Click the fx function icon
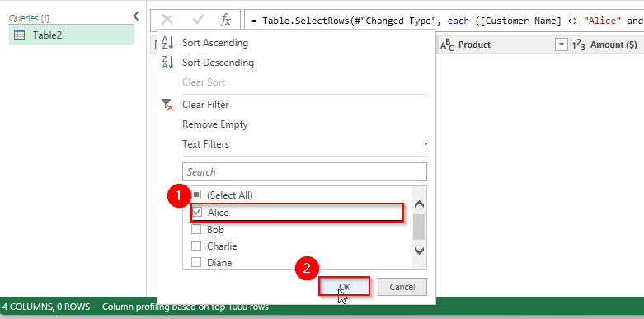This screenshot has width=644, height=319. point(225,20)
